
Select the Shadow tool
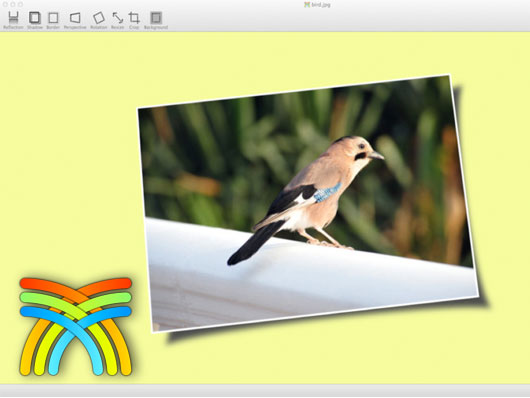pos(35,20)
